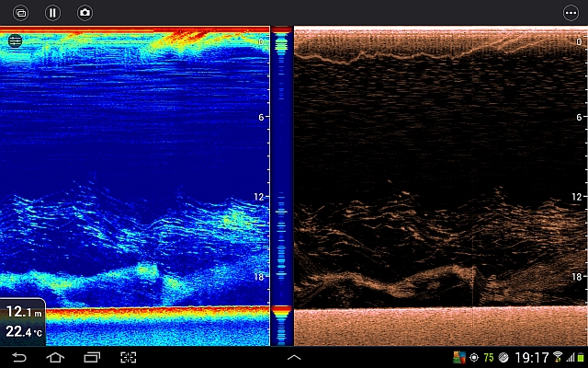588x368 pixels.
Task: Select the 12 depth mark on blue sonar
Action: 260,197
